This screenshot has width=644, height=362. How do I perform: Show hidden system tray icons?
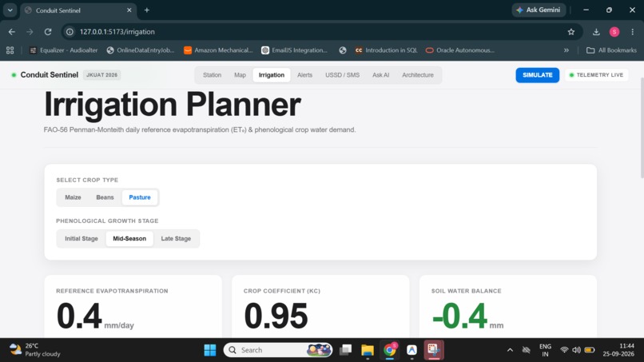(x=510, y=350)
